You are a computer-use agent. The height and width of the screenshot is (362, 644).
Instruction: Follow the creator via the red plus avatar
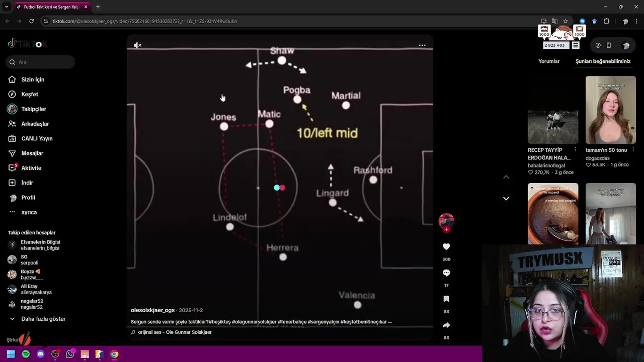(x=446, y=229)
